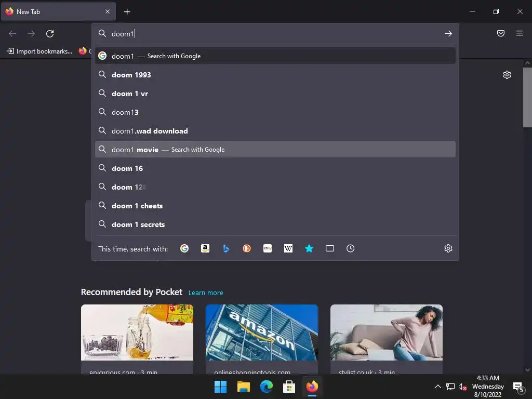
Task: Choose suggestion 'doom1 movie'
Action: coord(275,149)
